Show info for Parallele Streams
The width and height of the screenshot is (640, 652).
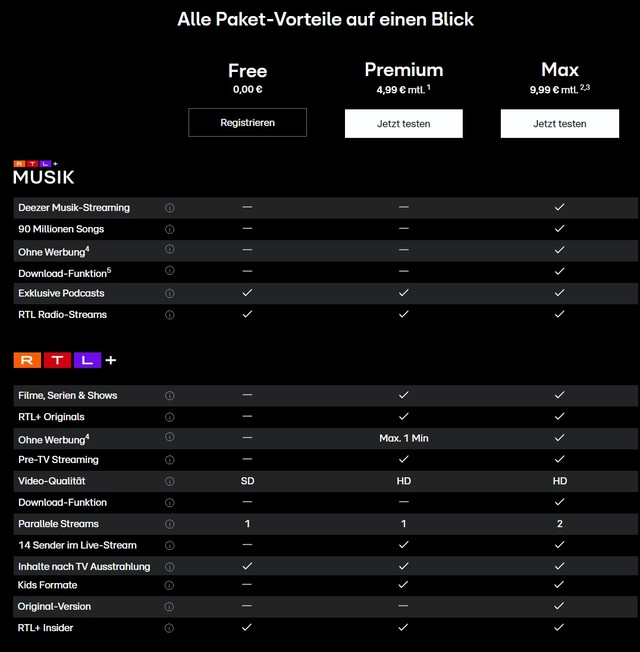point(170,524)
